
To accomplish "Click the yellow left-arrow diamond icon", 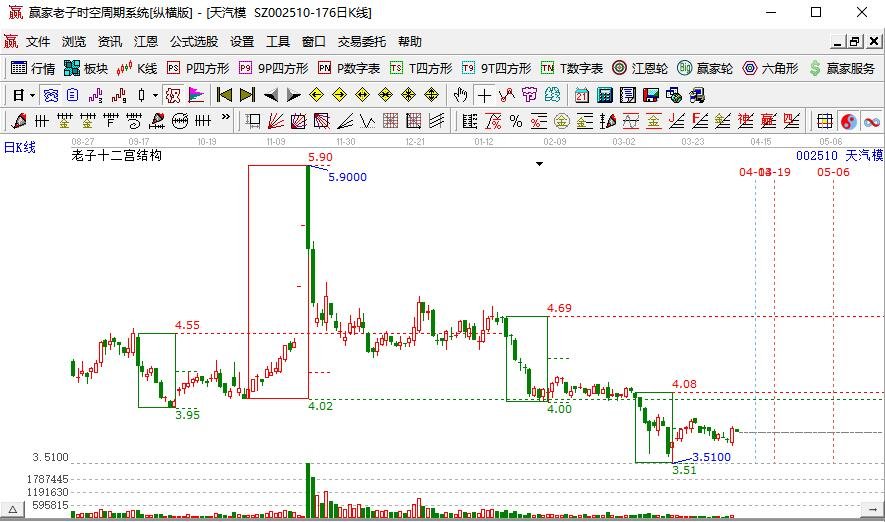I will (317, 95).
